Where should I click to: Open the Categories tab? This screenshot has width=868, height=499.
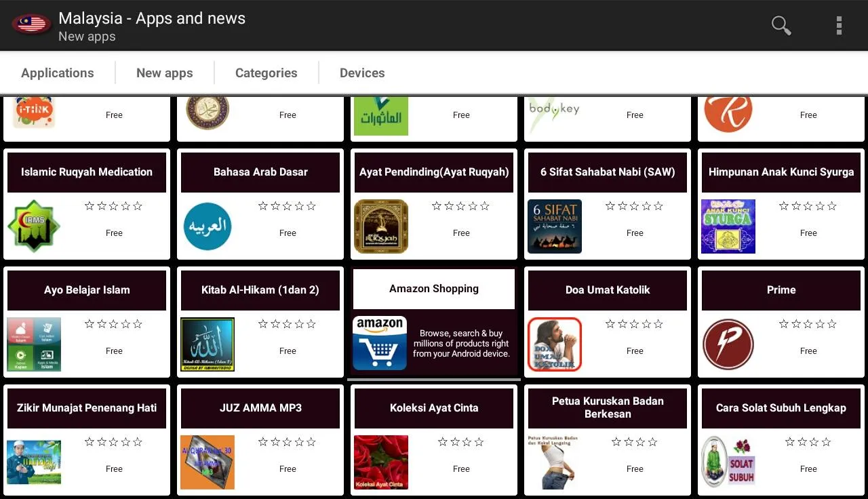pyautogui.click(x=267, y=73)
